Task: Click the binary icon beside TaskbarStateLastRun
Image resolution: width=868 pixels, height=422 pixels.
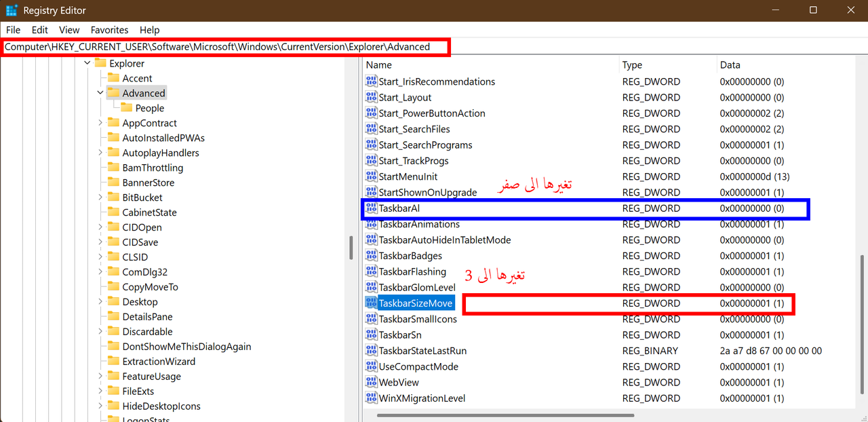Action: point(371,351)
